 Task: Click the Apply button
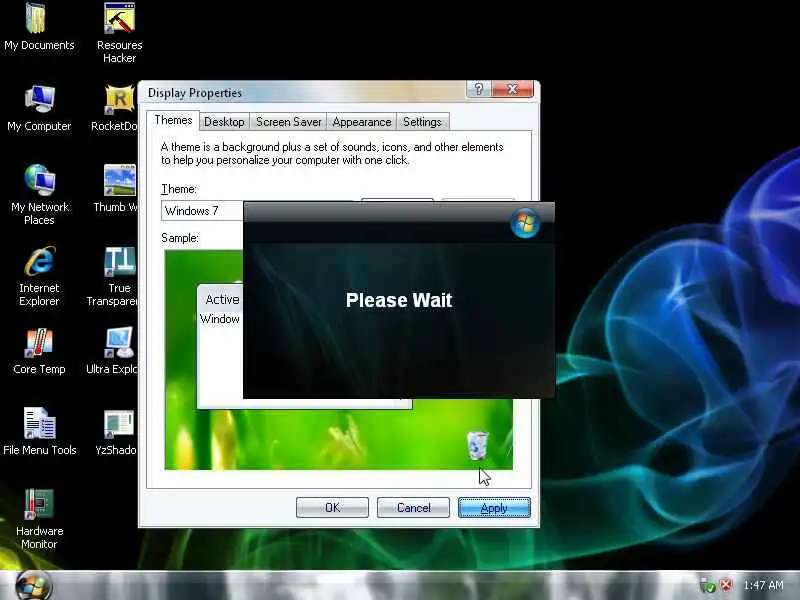[x=494, y=508]
